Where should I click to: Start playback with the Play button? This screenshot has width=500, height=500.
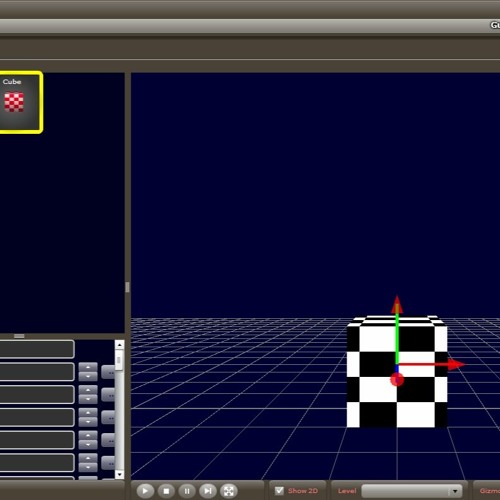coord(145,491)
